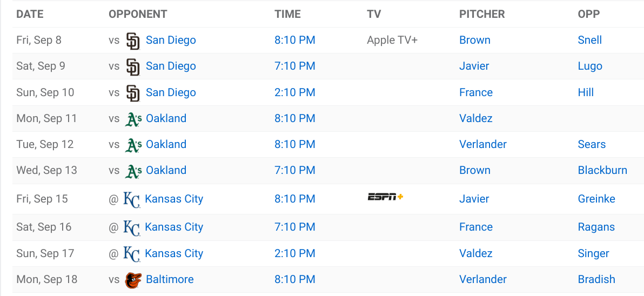Click the Padres logo on the Sep 10 row
Viewport: 644px width, 296px height.
click(133, 93)
